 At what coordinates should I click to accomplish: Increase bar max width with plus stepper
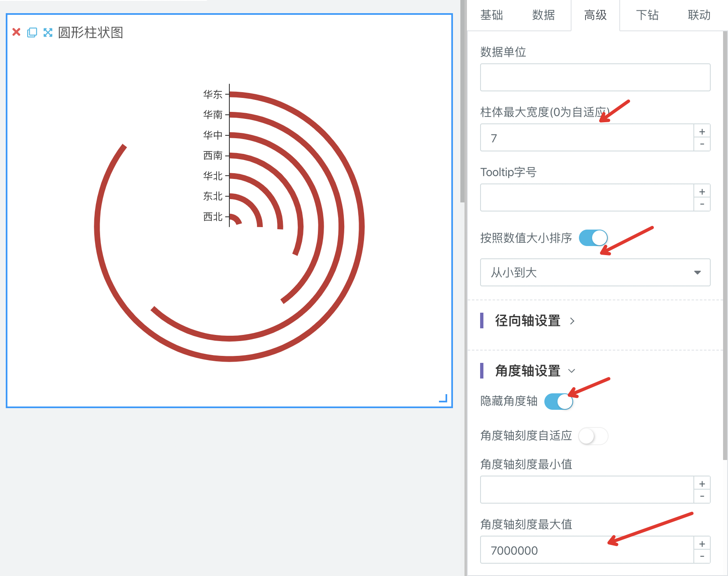tap(702, 132)
